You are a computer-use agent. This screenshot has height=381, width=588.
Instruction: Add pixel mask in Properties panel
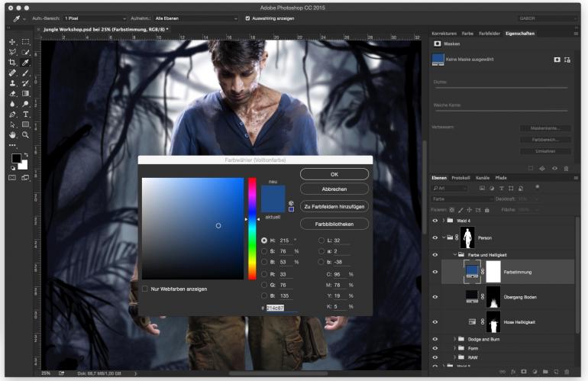pos(557,60)
